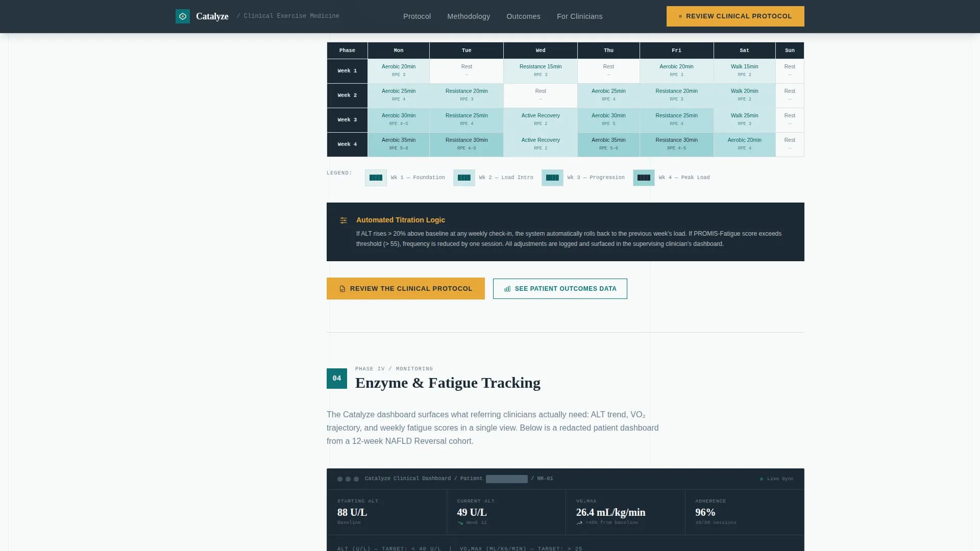
Task: Click the Week 2 row header
Action: (x=347, y=95)
